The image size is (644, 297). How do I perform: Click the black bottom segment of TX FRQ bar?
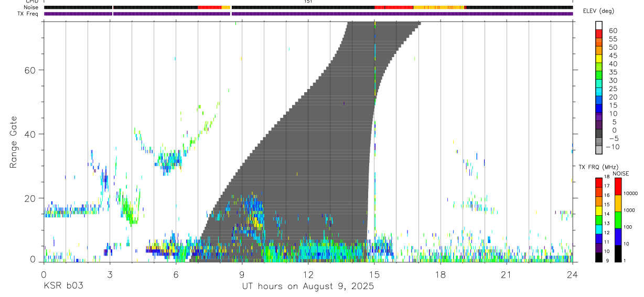[598, 257]
